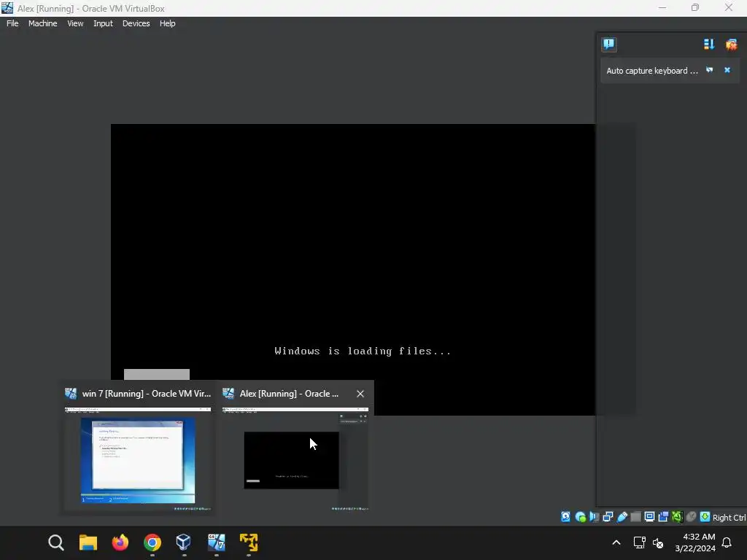The width and height of the screenshot is (747, 560).
Task: Click the VirtualBox title bar app icon
Action: [7, 8]
